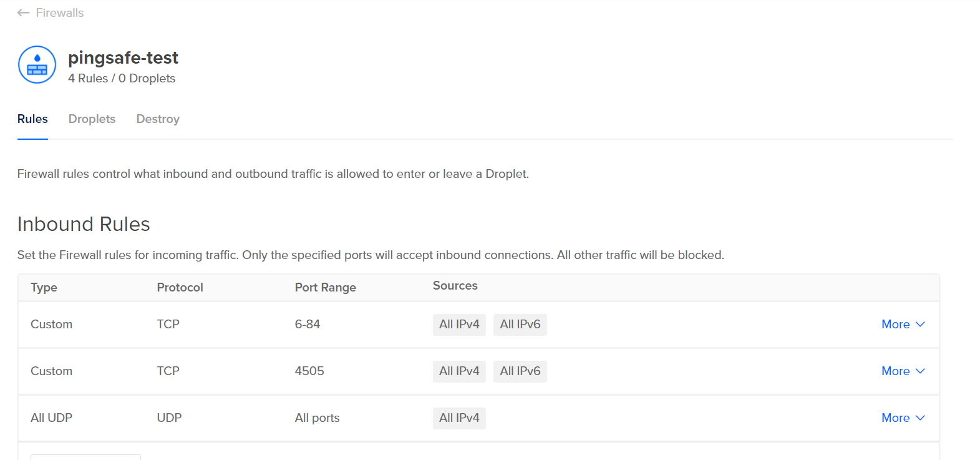Viewport: 980px width, 460px height.
Task: Open the Droplets tab
Action: (92, 119)
